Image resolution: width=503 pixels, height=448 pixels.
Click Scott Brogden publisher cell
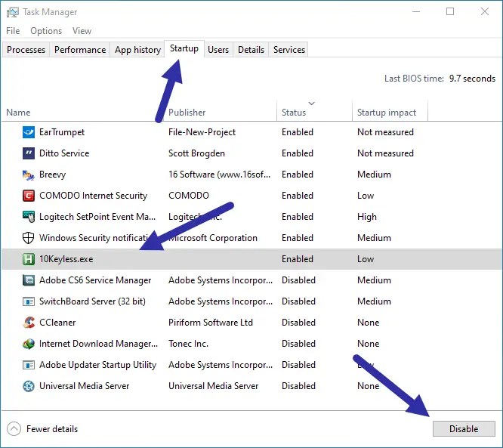[x=196, y=153]
